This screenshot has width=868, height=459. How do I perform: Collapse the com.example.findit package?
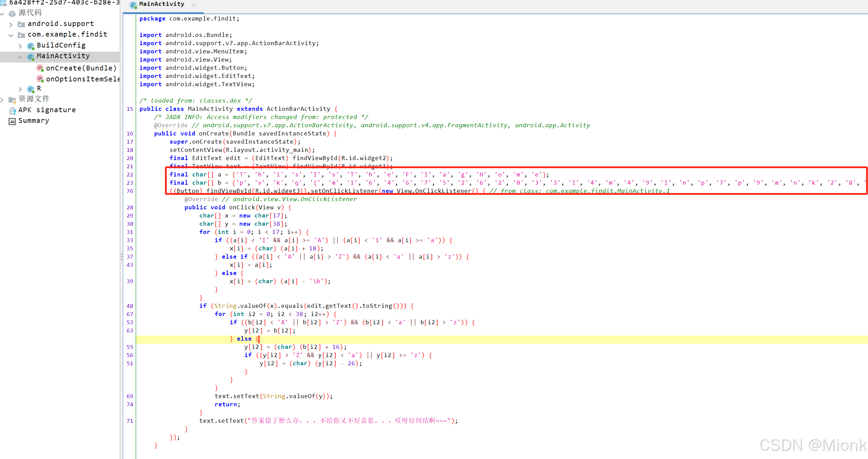(11, 35)
